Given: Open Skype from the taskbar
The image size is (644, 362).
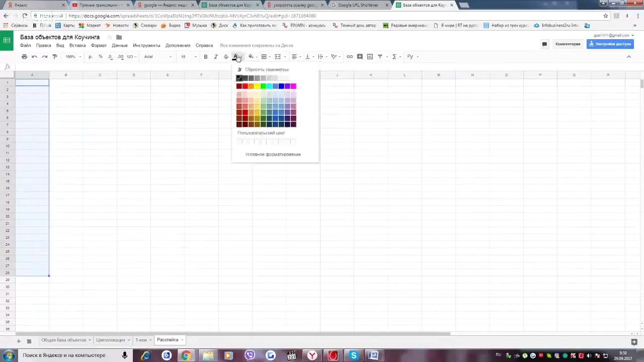Looking at the screenshot, I should click(354, 355).
